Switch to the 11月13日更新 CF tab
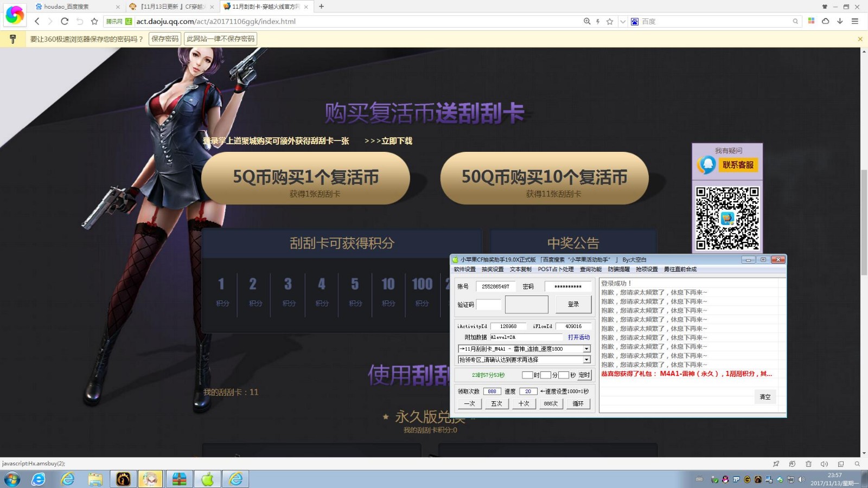 click(171, 7)
